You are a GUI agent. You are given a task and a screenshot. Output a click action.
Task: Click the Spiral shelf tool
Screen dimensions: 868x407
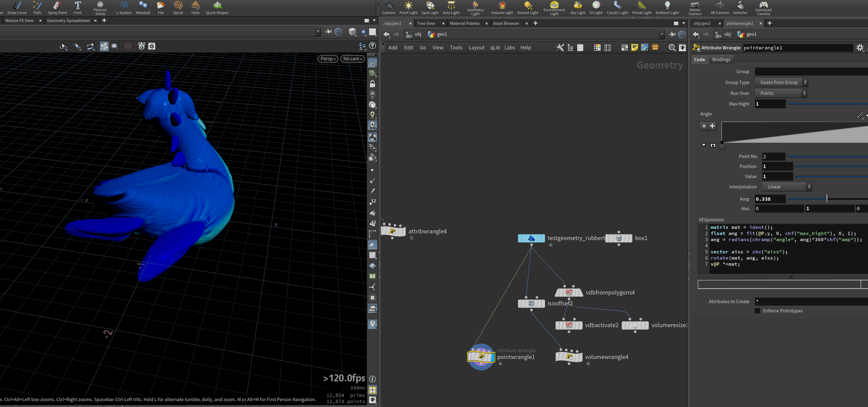pyautogui.click(x=178, y=8)
